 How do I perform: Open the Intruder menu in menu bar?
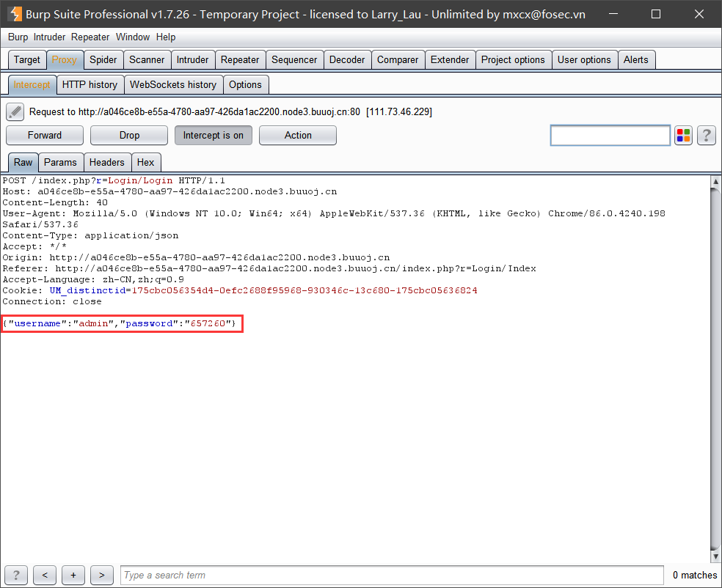coord(49,37)
